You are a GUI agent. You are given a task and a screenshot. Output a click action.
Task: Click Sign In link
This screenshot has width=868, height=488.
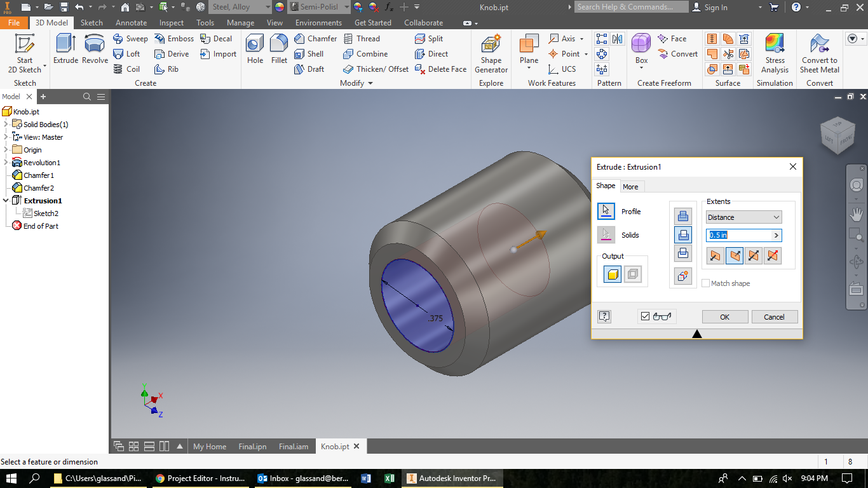tap(710, 7)
